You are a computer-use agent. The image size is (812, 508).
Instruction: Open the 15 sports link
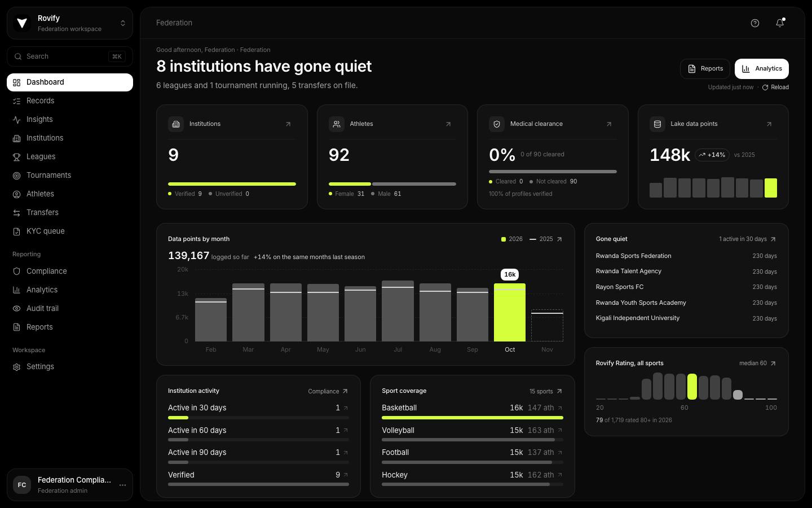click(546, 391)
